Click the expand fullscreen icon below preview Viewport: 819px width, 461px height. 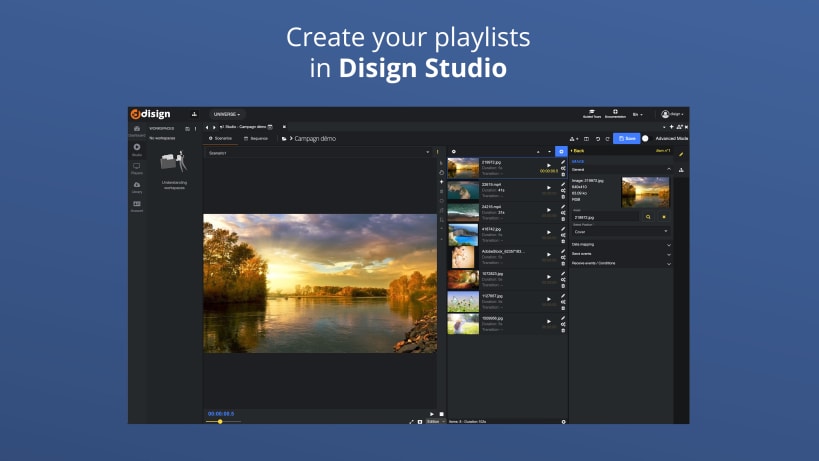tap(411, 421)
